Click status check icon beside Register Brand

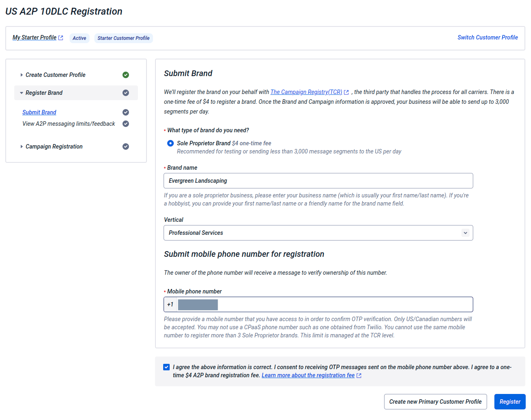click(126, 93)
